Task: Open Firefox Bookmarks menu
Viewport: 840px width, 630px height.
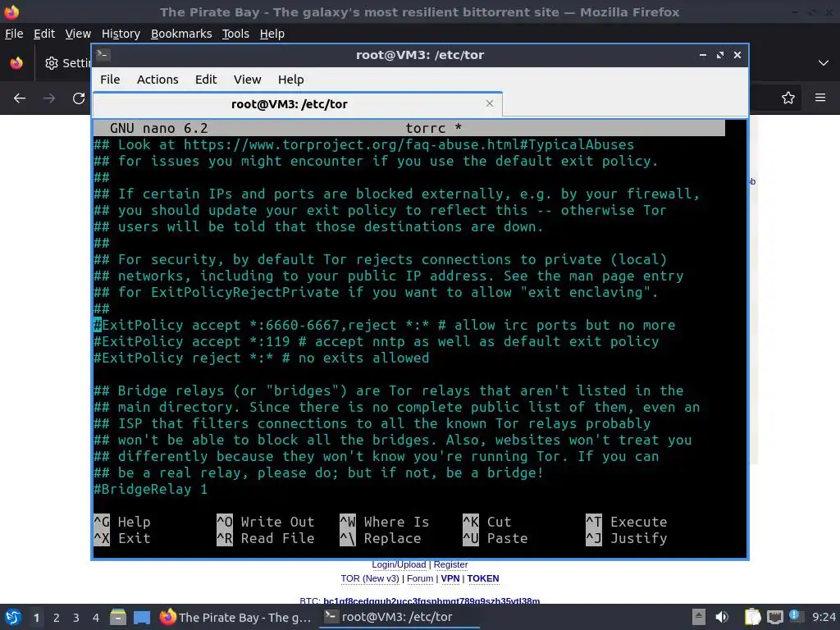Action: click(181, 34)
